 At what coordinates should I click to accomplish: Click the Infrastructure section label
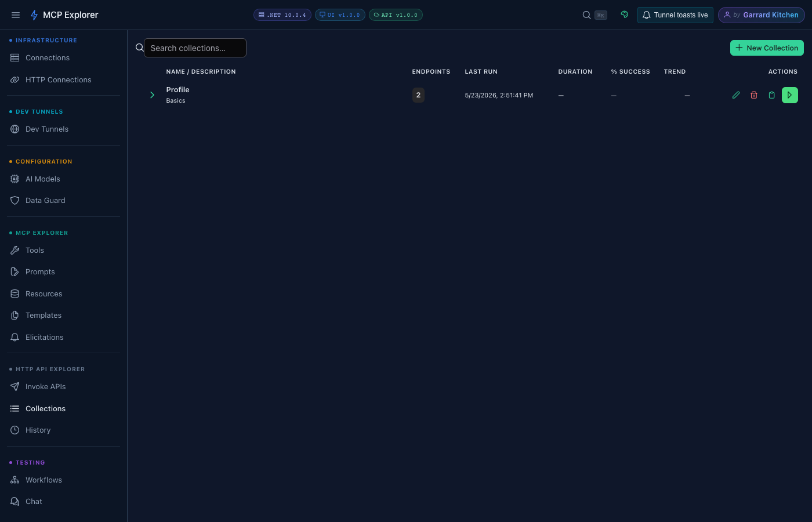coord(46,41)
